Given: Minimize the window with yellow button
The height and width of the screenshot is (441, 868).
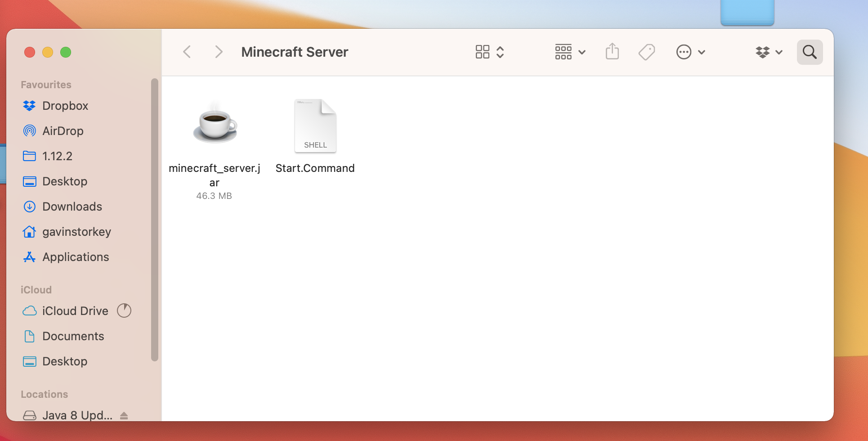Looking at the screenshot, I should point(48,52).
